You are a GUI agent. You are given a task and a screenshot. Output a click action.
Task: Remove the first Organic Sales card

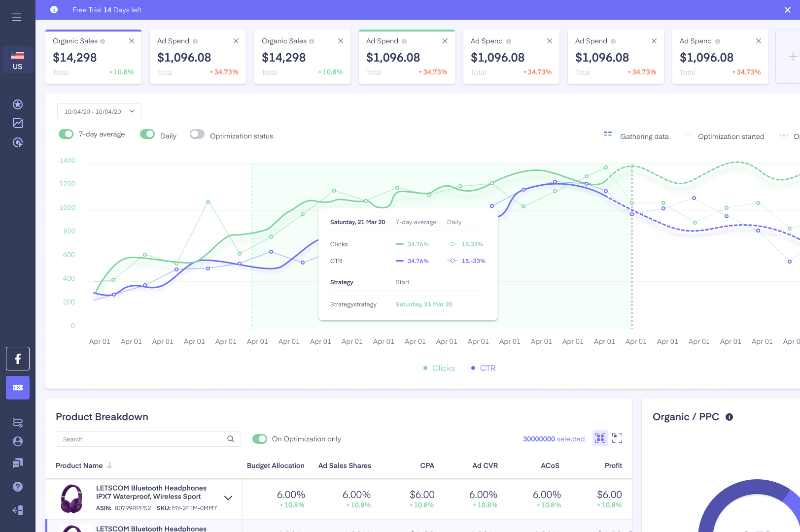coord(132,41)
